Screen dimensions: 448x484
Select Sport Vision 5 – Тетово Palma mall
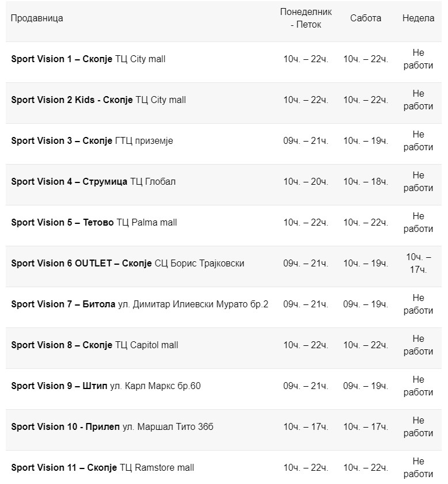click(94, 222)
